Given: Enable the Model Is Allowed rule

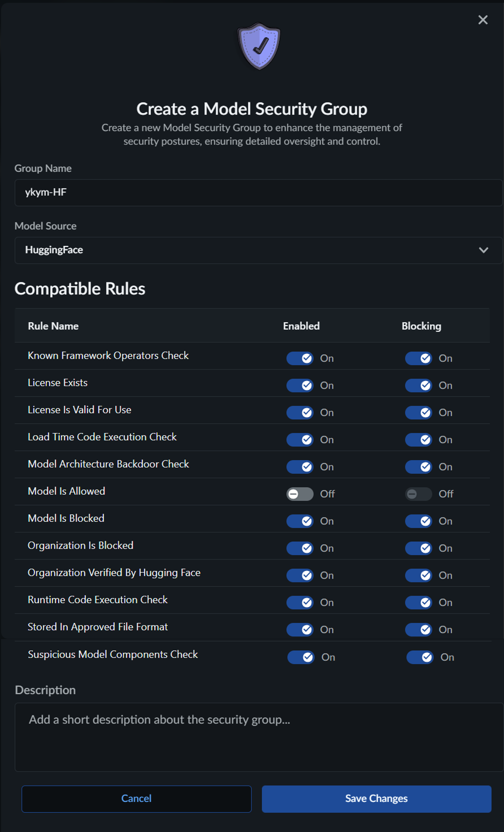Looking at the screenshot, I should (300, 494).
